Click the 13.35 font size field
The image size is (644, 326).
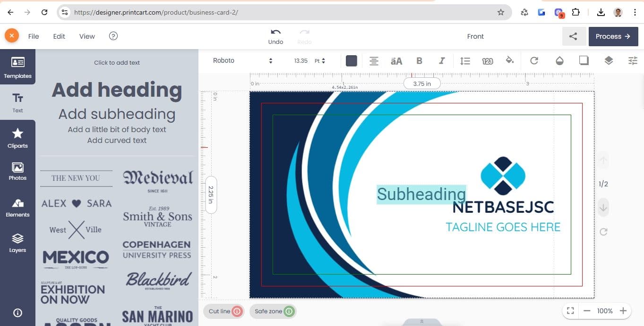tap(301, 60)
